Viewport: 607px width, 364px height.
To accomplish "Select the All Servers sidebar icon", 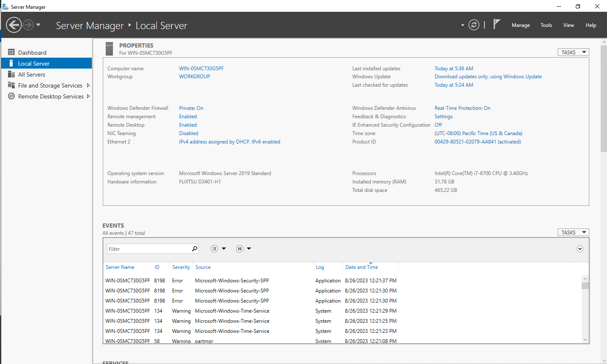I will coord(11,74).
